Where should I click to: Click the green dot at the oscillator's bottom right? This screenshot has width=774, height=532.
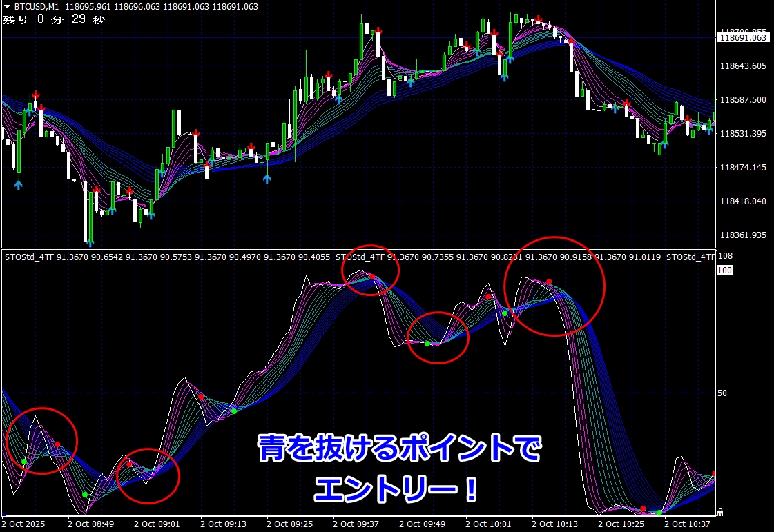(x=659, y=513)
